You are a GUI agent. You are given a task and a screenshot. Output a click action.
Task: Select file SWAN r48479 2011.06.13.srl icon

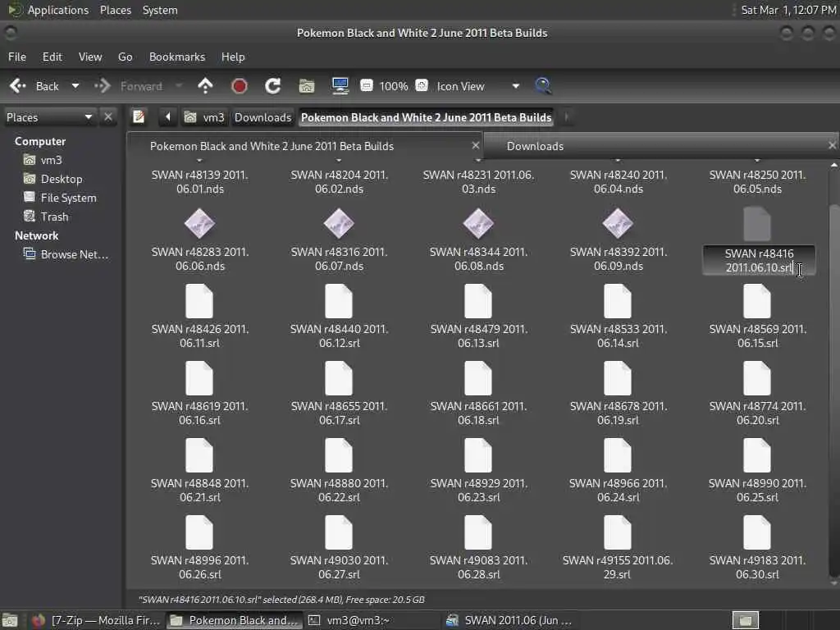tap(478, 301)
